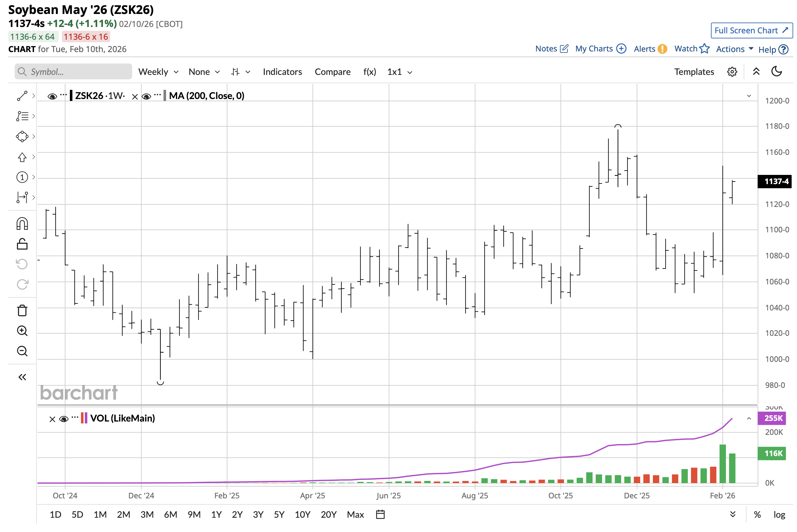Activate the magnet snap tool
This screenshot has height=532, width=797.
pos(22,224)
